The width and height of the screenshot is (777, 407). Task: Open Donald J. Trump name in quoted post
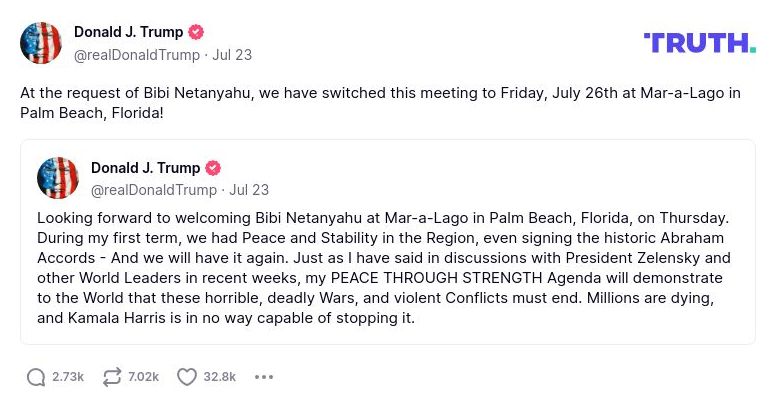[x=145, y=168]
